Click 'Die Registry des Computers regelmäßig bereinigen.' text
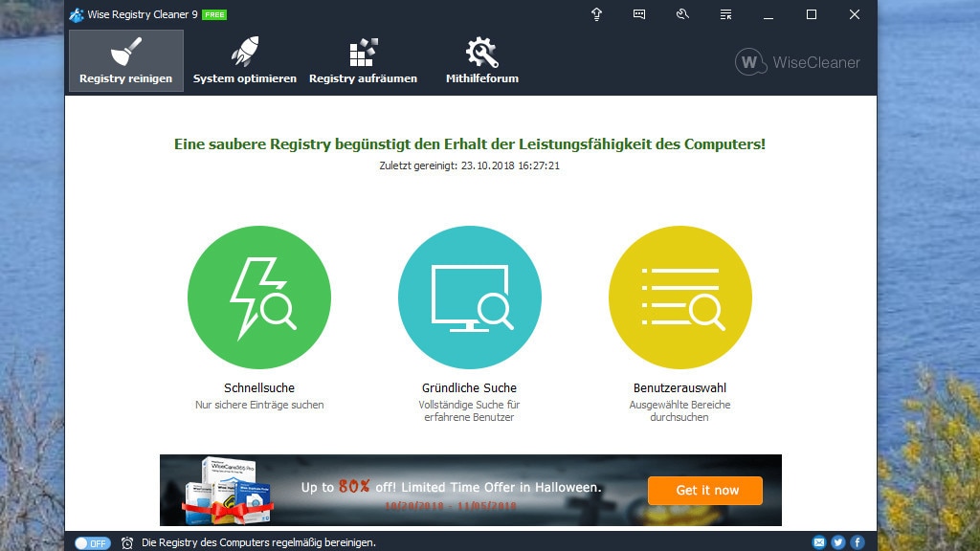 click(x=258, y=543)
